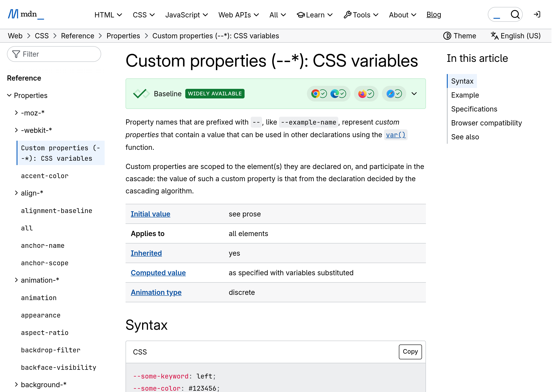Copy the CSS syntax code block

410,352
